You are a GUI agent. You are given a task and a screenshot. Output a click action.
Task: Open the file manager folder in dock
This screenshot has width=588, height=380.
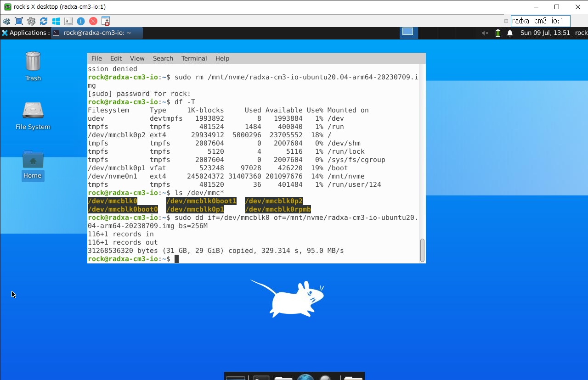(283, 377)
